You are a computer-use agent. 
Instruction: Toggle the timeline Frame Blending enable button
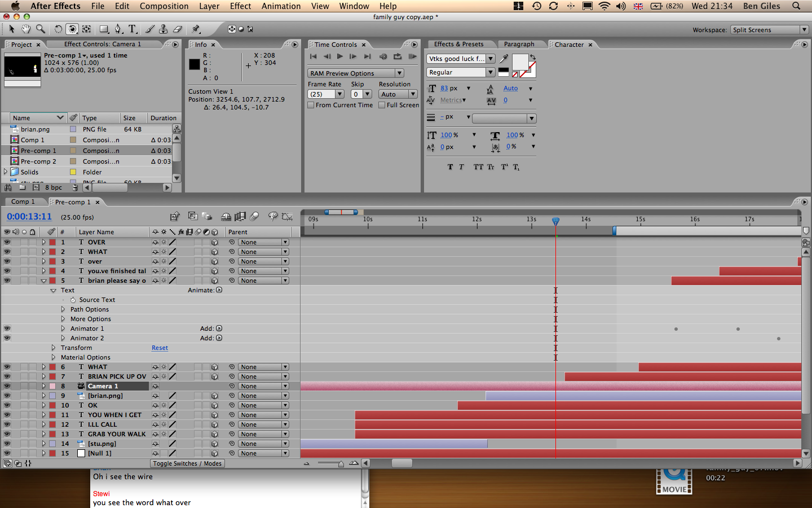pyautogui.click(x=241, y=216)
